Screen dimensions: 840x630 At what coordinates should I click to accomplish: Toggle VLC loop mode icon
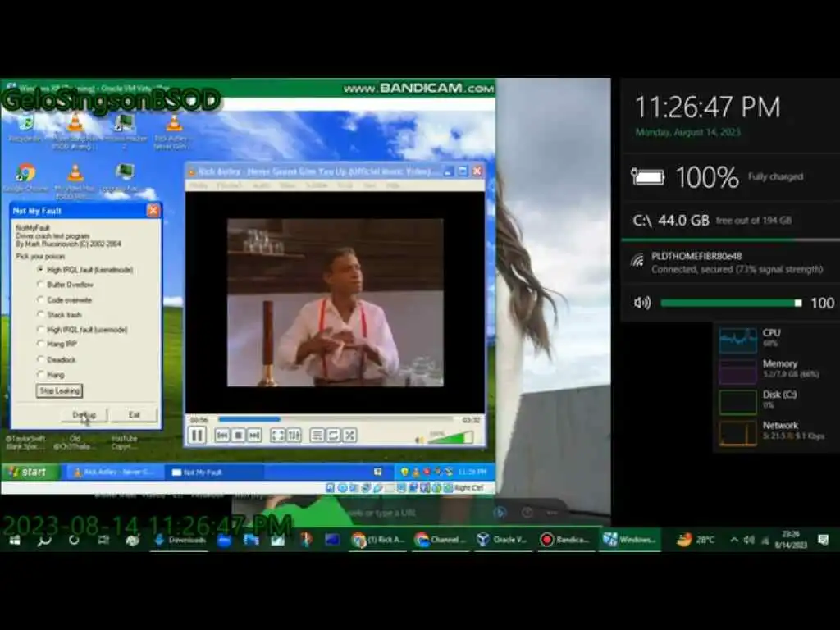(333, 436)
